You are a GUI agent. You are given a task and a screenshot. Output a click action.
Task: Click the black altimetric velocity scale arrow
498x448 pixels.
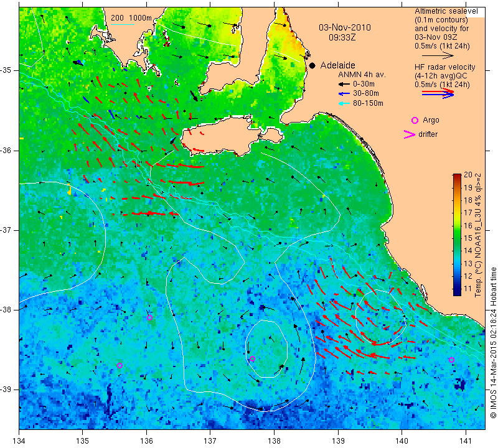click(438, 56)
